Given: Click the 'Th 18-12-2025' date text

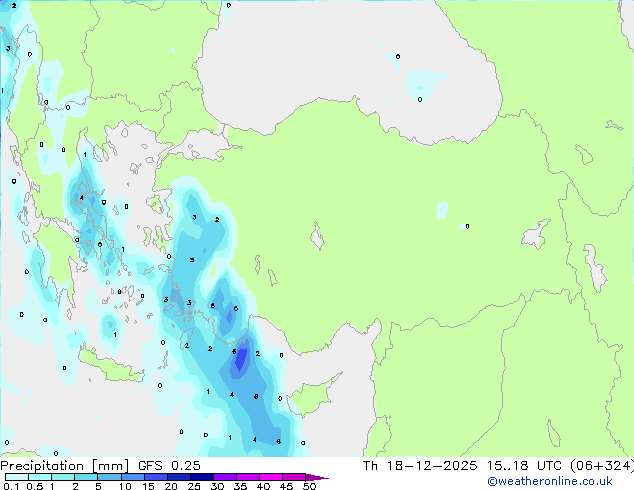Looking at the screenshot, I should click(x=420, y=466).
